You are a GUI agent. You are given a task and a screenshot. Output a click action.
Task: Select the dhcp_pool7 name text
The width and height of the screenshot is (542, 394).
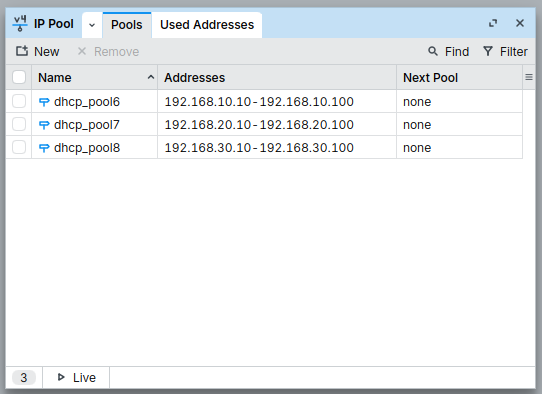[x=87, y=125]
